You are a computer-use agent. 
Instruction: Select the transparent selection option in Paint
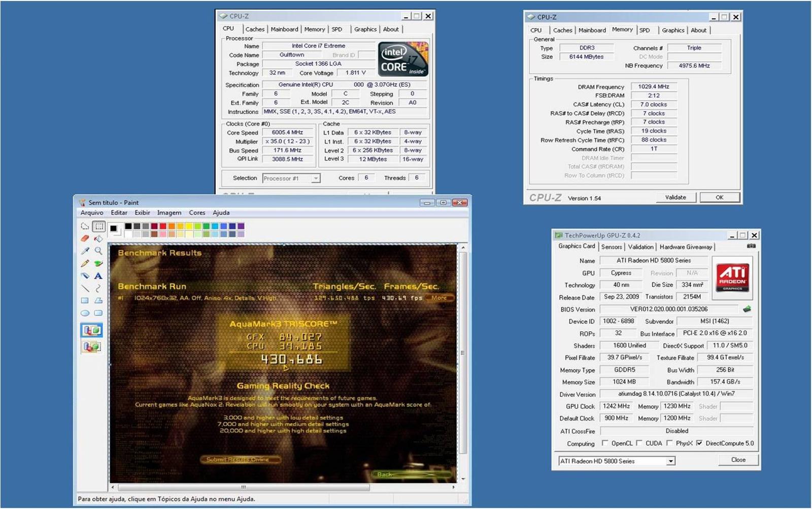91,347
